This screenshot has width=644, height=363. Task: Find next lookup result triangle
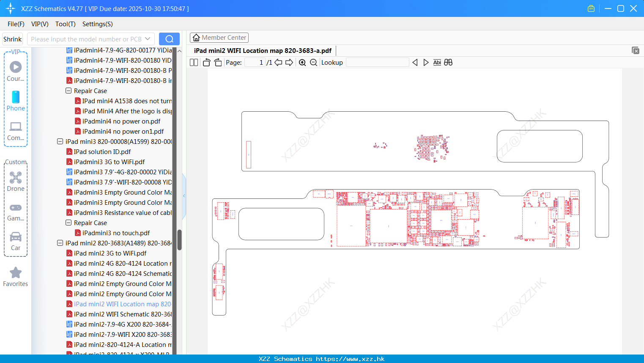click(x=426, y=63)
